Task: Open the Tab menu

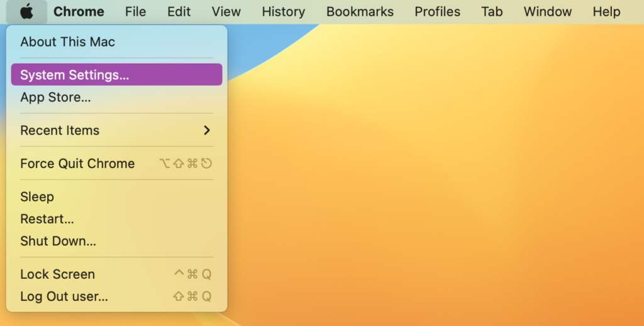Action: (492, 12)
